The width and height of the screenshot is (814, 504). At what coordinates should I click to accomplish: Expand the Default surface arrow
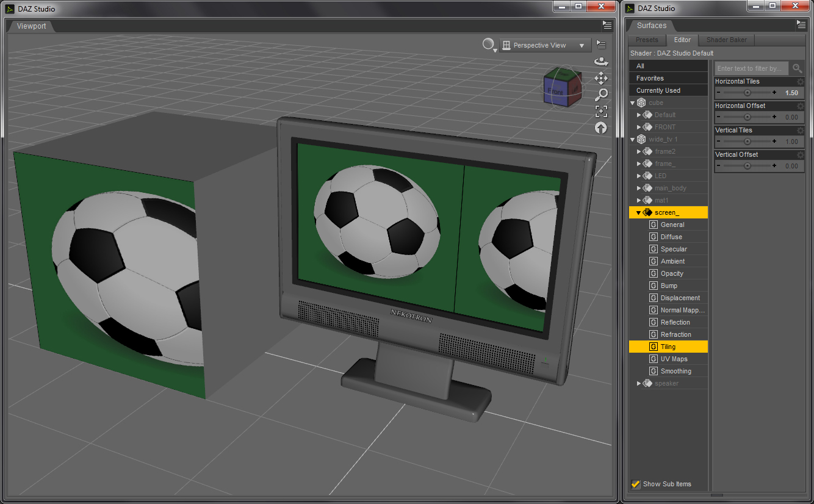639,115
